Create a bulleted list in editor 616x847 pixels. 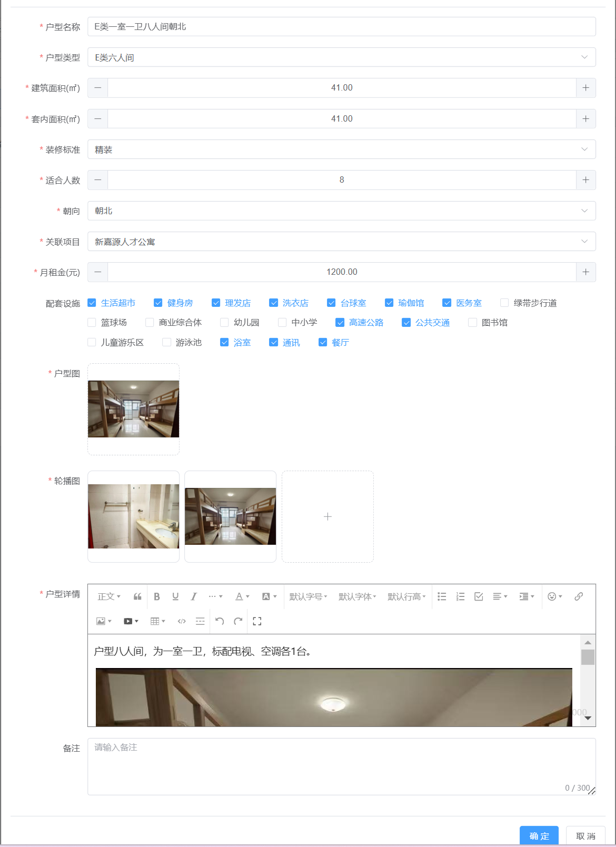click(442, 596)
